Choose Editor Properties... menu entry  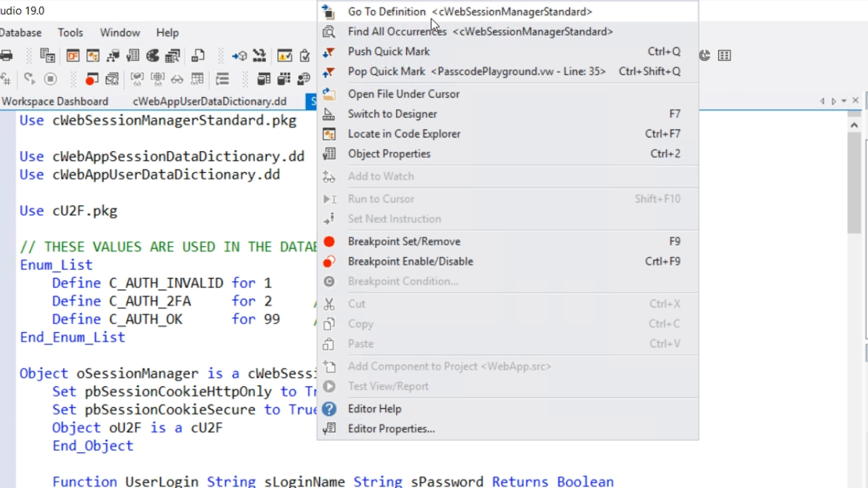click(x=391, y=429)
